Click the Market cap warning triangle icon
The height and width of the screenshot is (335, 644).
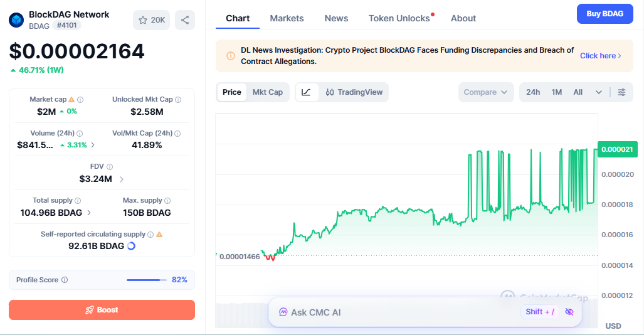click(x=71, y=100)
